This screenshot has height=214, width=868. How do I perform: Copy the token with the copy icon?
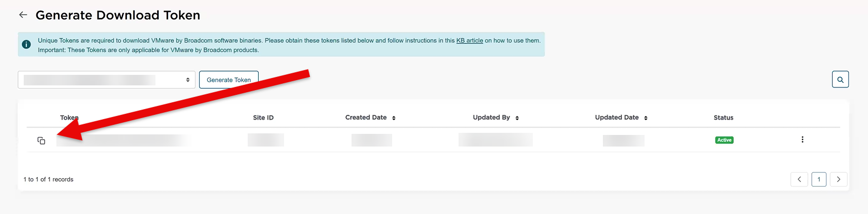41,141
